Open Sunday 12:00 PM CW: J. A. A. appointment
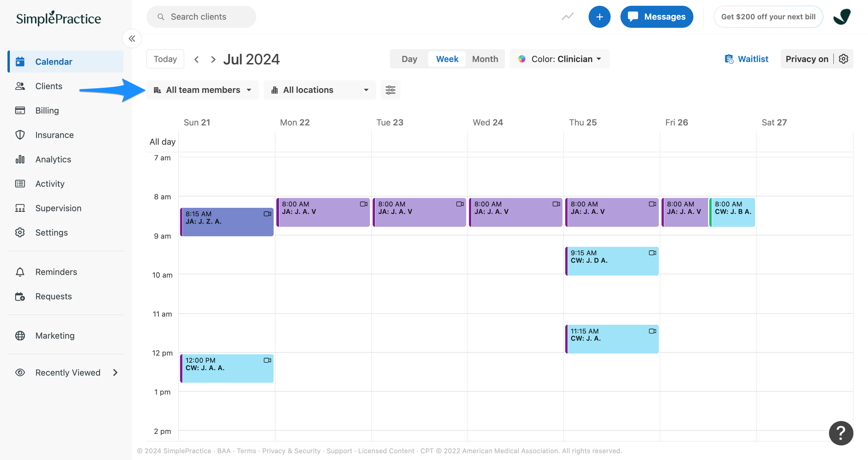Screen dimensions: 868x460 point(227,368)
